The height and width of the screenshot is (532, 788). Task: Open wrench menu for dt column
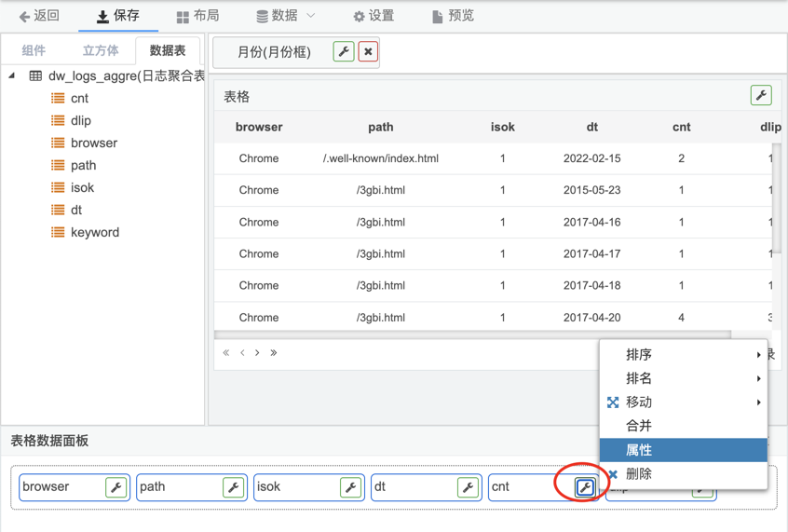pos(469,487)
